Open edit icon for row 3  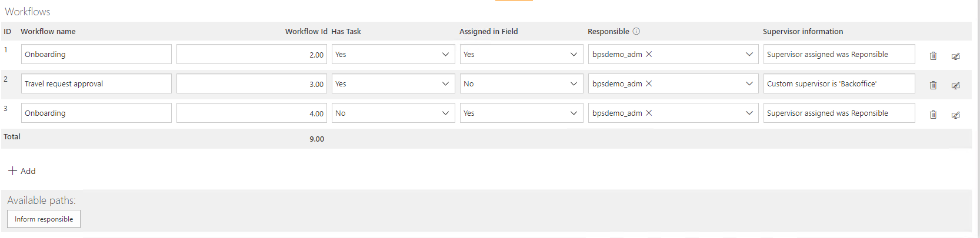tap(956, 115)
